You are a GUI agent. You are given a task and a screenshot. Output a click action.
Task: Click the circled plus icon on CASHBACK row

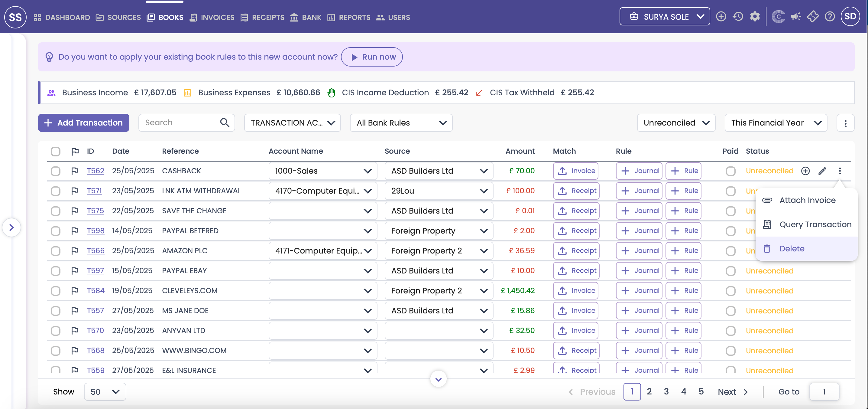[805, 171]
